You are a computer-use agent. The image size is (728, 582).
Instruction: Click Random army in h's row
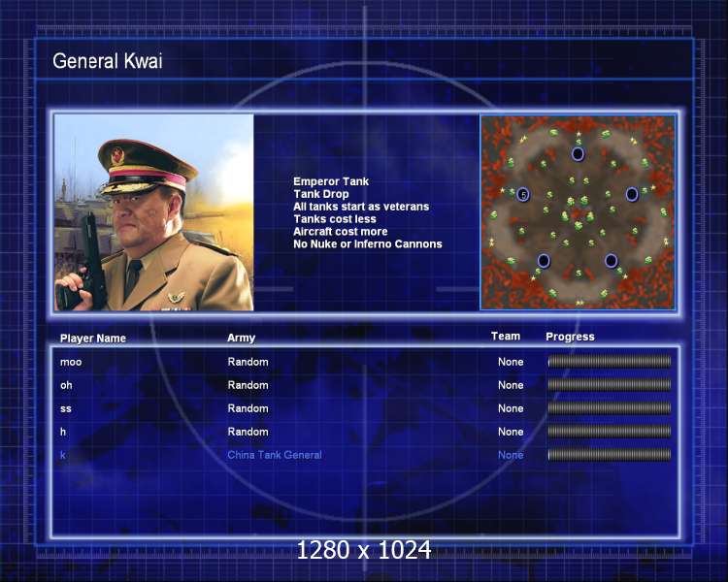pyautogui.click(x=248, y=432)
